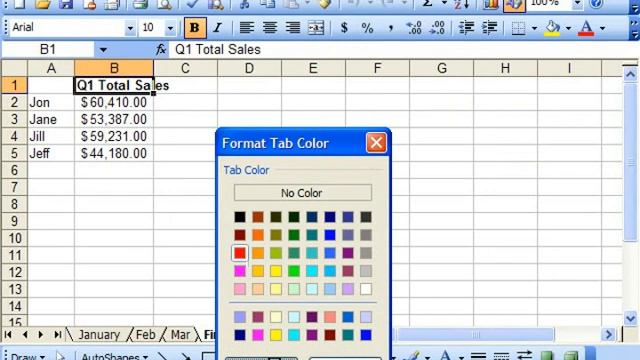Click Increase Decimal icon

tap(414, 28)
